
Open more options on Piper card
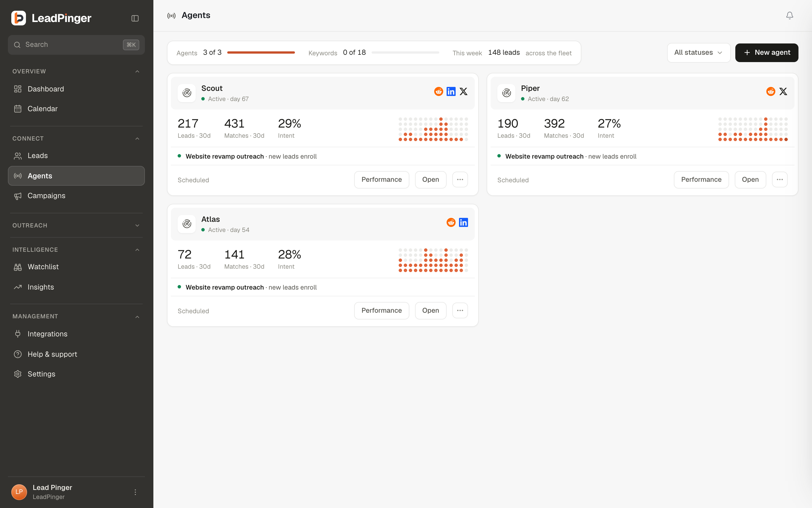tap(780, 180)
